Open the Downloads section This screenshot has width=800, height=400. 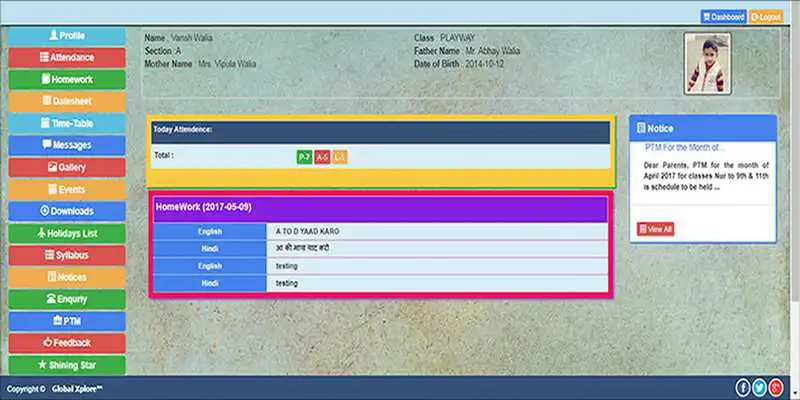pos(67,211)
